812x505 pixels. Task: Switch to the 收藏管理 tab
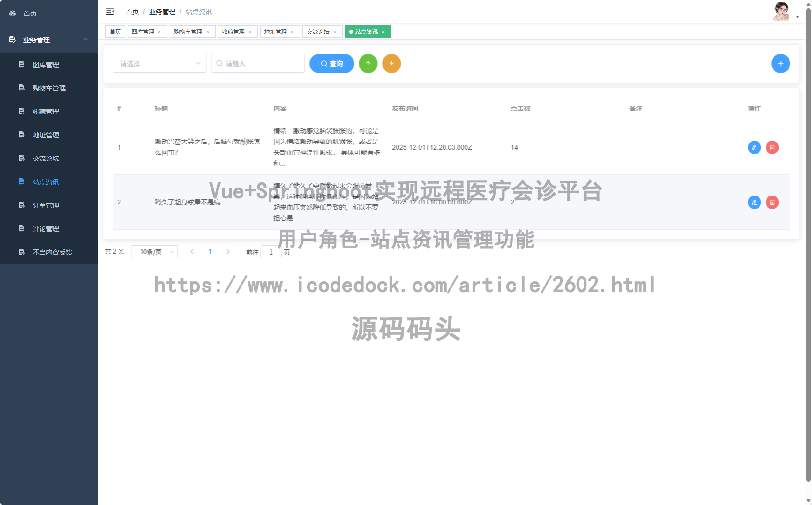(x=234, y=31)
